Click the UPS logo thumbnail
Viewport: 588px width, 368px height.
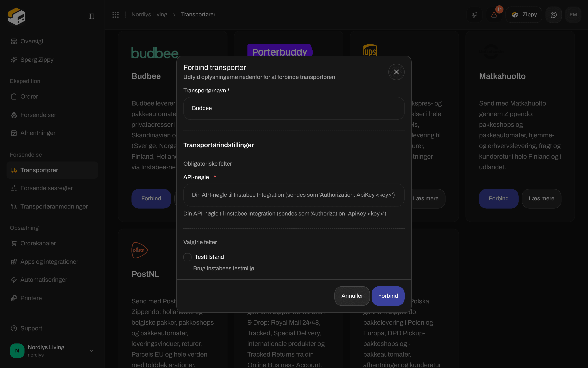coord(370,50)
